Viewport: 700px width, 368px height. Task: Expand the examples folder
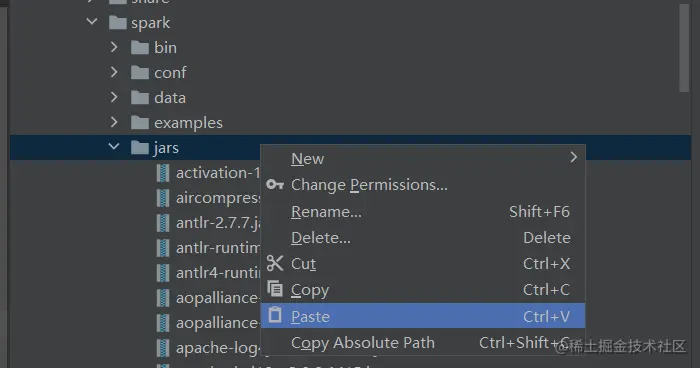click(114, 122)
